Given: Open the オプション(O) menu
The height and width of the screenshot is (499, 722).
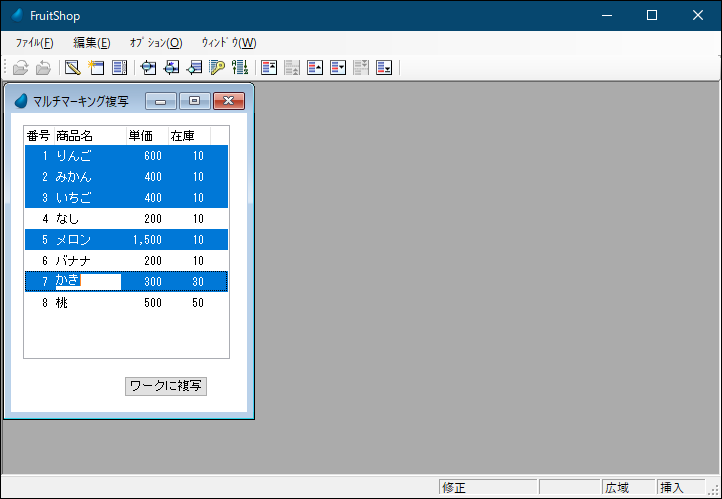Looking at the screenshot, I should [x=155, y=43].
